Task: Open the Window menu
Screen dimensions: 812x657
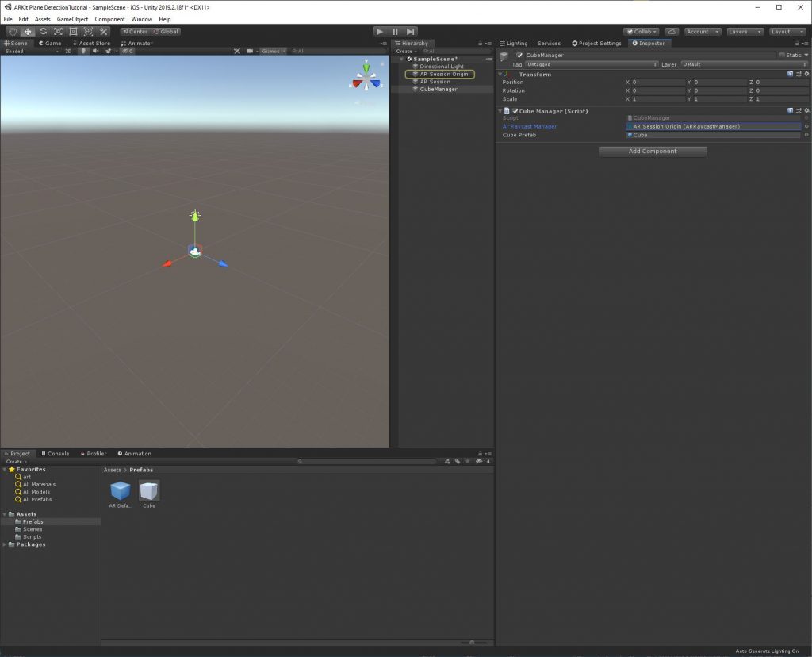Action: click(141, 19)
